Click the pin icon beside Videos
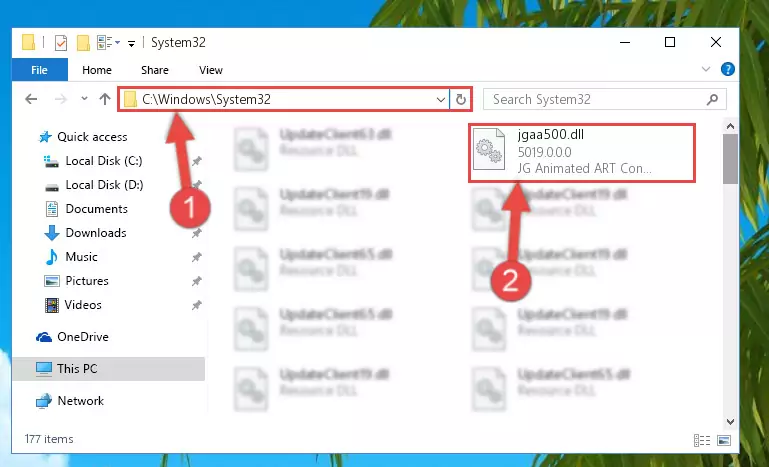Screen dimensions: 769x467 pyautogui.click(x=197, y=305)
